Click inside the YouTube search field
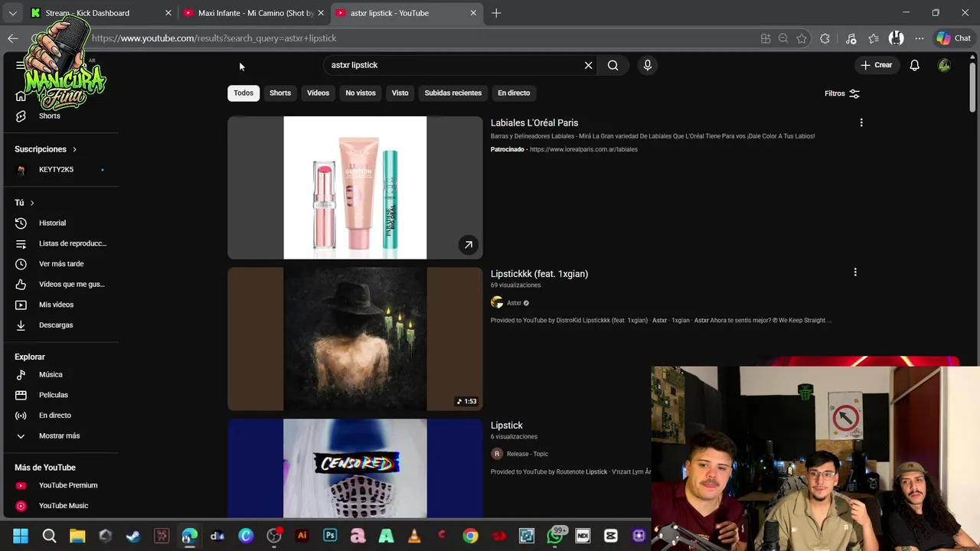This screenshot has height=551, width=980. [452, 65]
